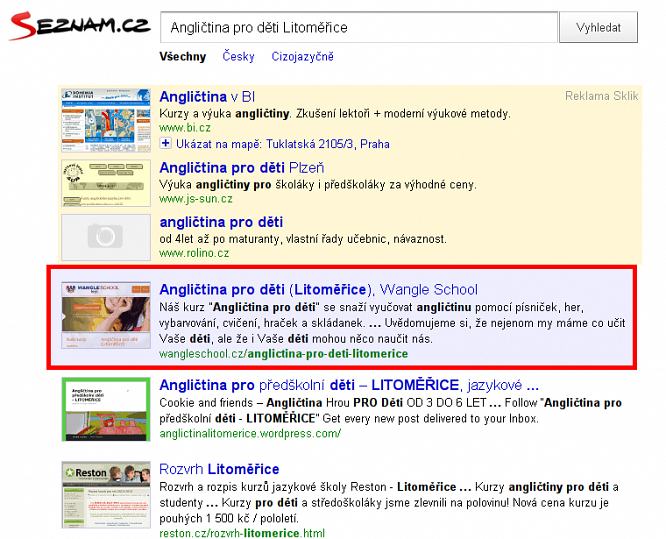Open the www.rolino.cz URL
Image resolution: width=666 pixels, height=539 pixels.
(x=194, y=253)
